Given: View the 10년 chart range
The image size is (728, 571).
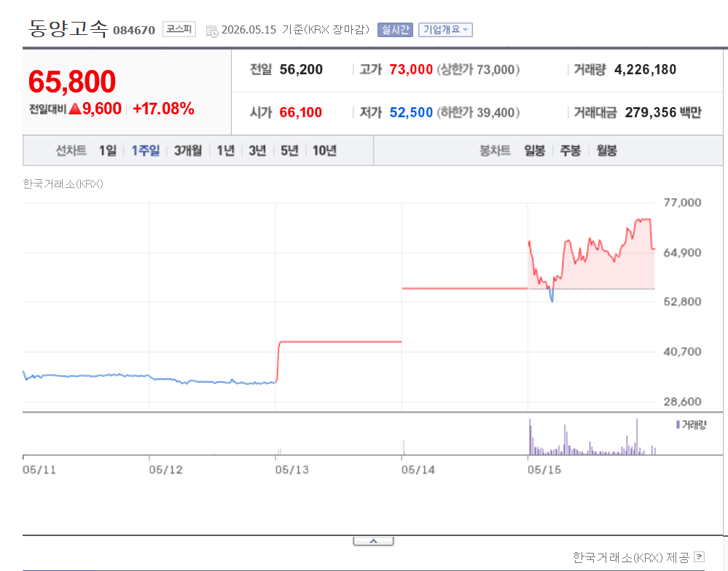Looking at the screenshot, I should coord(324,150).
